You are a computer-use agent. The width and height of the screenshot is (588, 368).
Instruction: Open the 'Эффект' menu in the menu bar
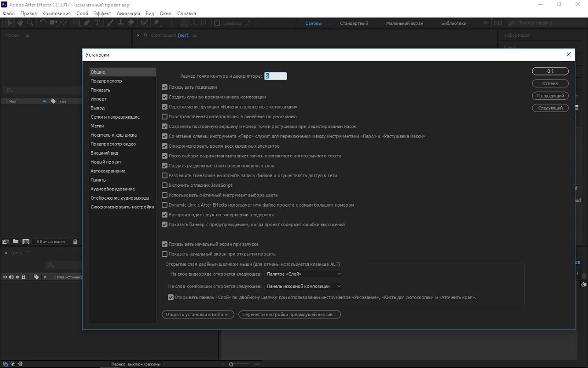(x=102, y=13)
